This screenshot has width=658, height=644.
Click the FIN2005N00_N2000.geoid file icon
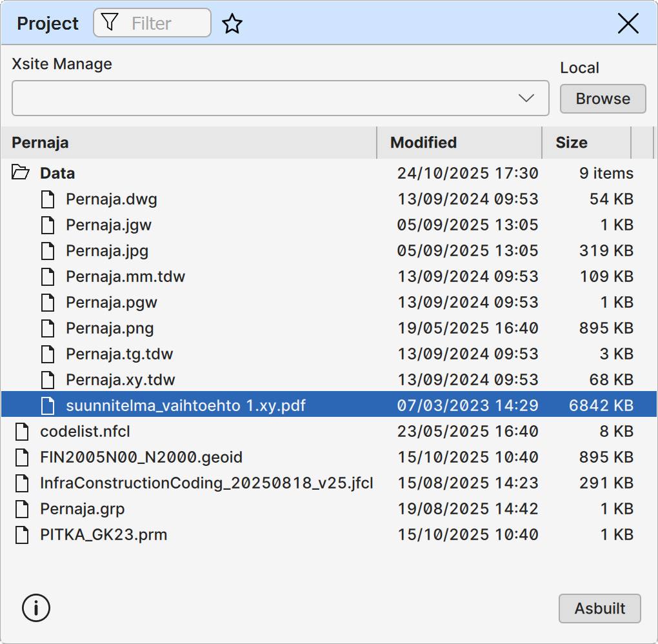pos(22,458)
